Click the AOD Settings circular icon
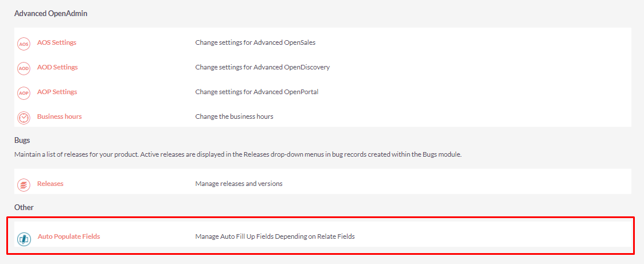 pos(24,69)
